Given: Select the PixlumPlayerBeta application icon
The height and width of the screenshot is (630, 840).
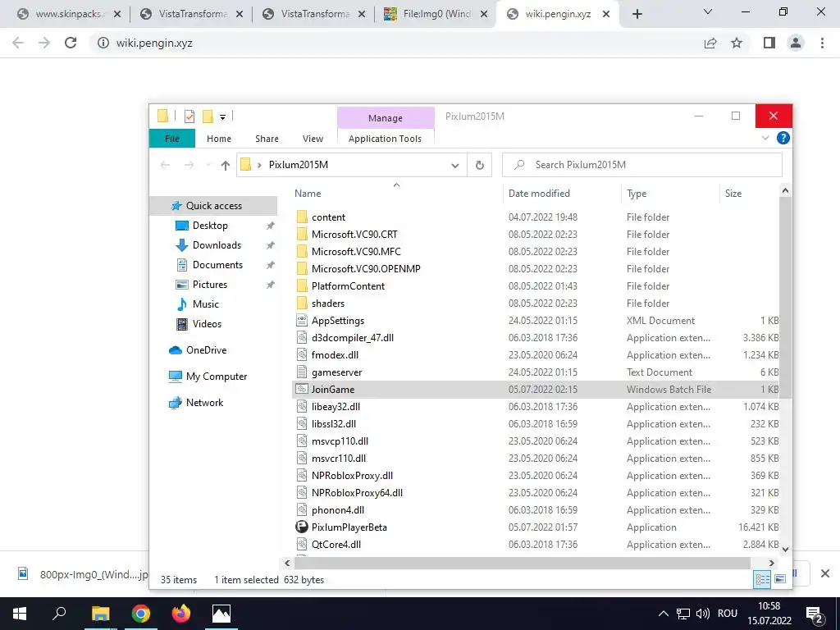Looking at the screenshot, I should tap(302, 527).
